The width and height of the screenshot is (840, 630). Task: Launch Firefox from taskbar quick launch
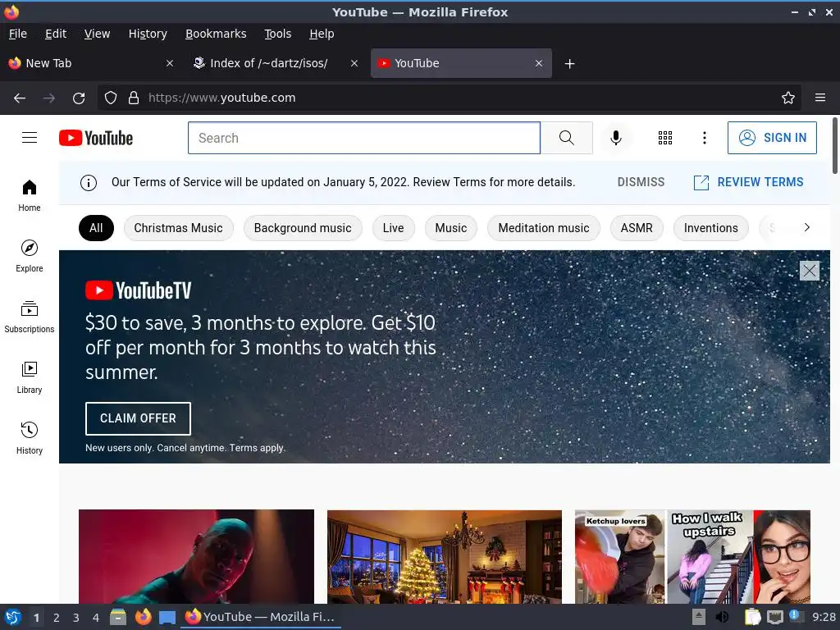pyautogui.click(x=143, y=617)
